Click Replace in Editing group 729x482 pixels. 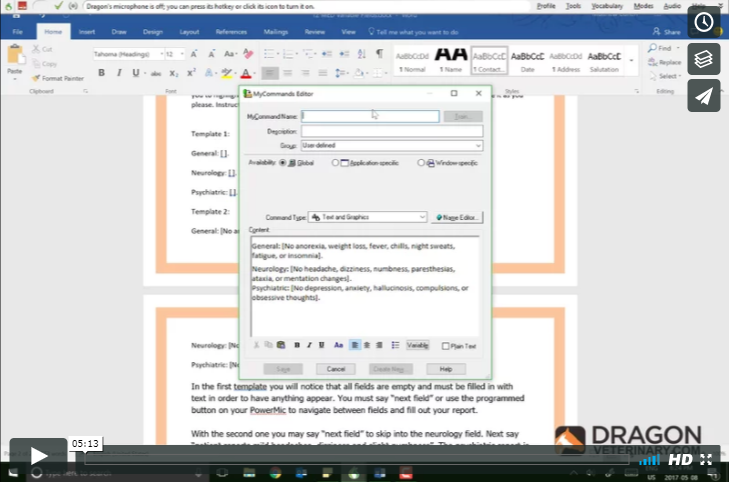(664, 62)
